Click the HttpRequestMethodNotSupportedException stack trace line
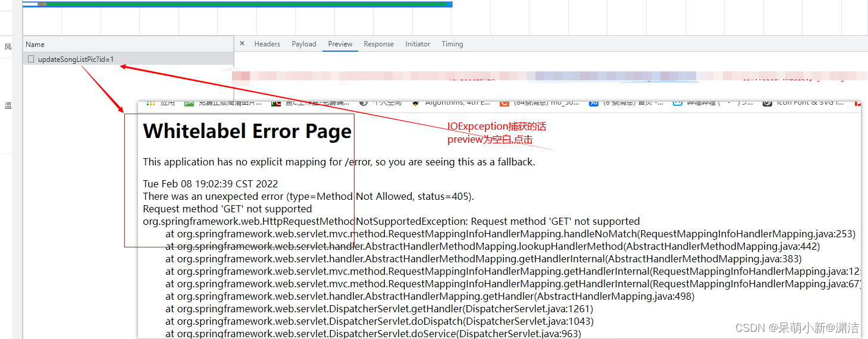Viewport: 868px width, 339px height. tap(391, 221)
